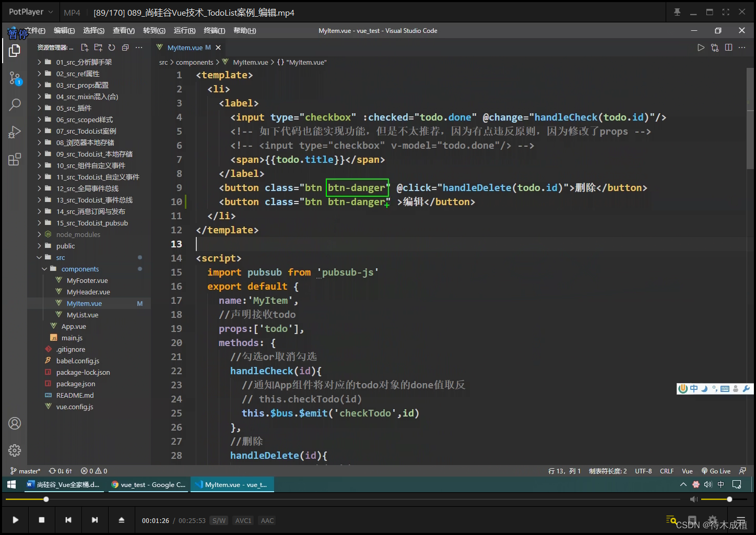
Task: Open the Source Control view
Action: point(15,78)
